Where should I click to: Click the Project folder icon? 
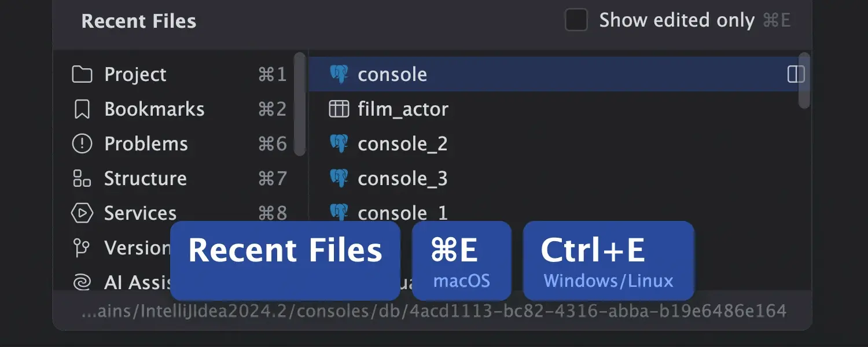pyautogui.click(x=82, y=74)
